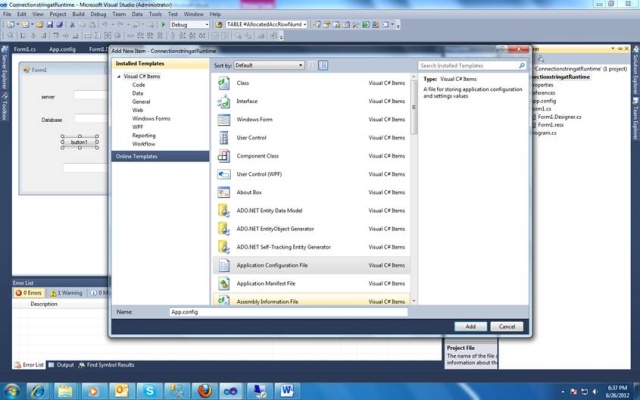The height and width of the screenshot is (400, 640).
Task: Select the Reporting template category
Action: [x=144, y=136]
